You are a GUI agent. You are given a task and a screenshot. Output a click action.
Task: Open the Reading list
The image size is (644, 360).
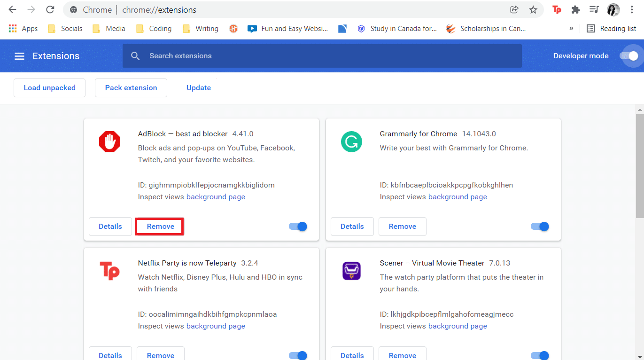612,29
